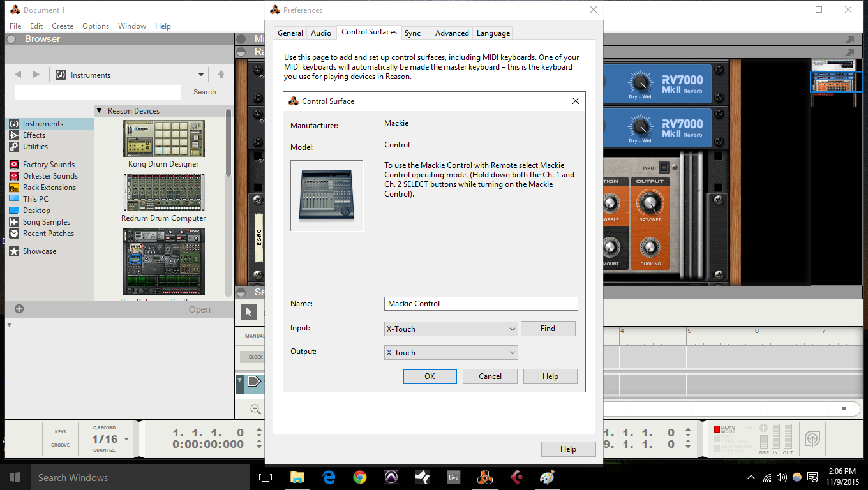Open the Output dropdown showing X-Touch

point(451,353)
